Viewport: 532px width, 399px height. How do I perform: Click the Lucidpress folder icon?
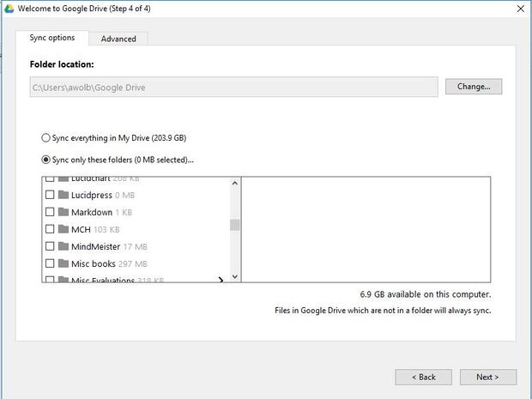(x=63, y=195)
